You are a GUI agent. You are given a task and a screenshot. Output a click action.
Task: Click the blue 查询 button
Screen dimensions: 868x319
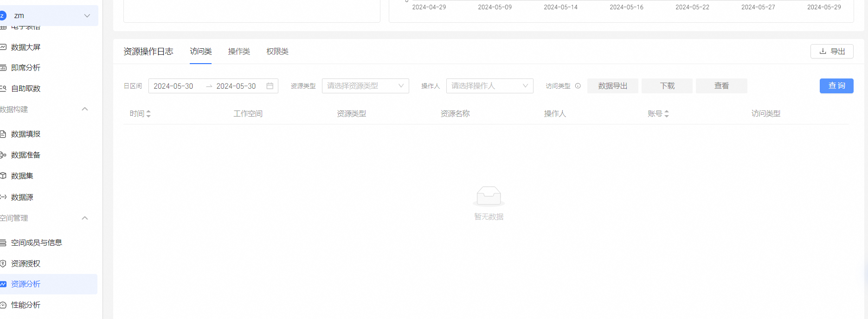point(836,86)
